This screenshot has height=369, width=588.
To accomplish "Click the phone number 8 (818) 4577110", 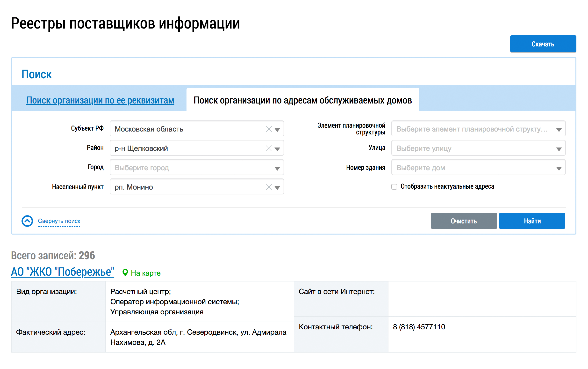I will (x=419, y=327).
